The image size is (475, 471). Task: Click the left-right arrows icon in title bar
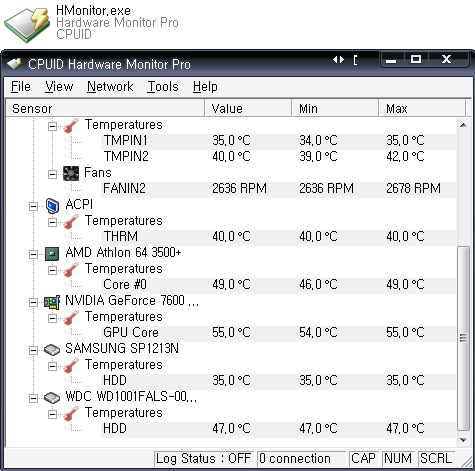(338, 60)
